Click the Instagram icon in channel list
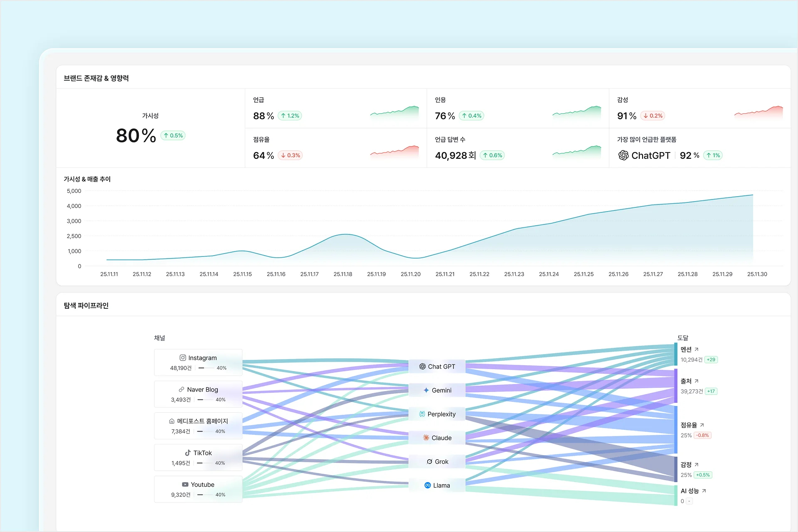This screenshot has width=798, height=532. pos(182,358)
